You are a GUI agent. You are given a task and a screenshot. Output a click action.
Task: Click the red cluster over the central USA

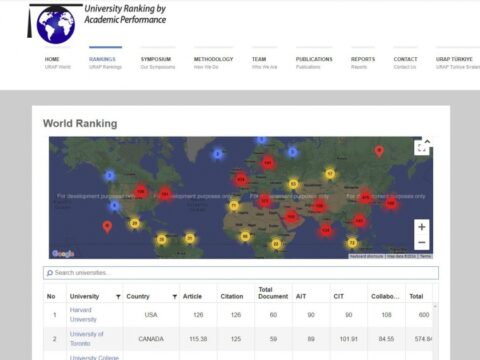(141, 192)
